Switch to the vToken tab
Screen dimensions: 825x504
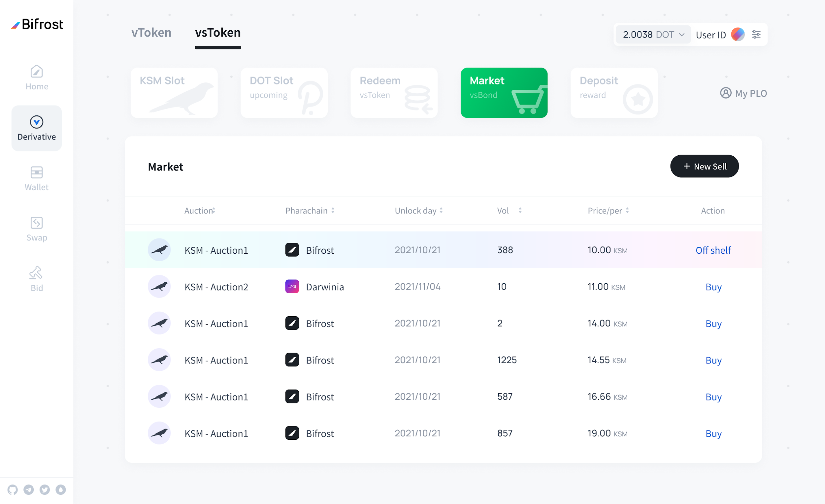[151, 33]
